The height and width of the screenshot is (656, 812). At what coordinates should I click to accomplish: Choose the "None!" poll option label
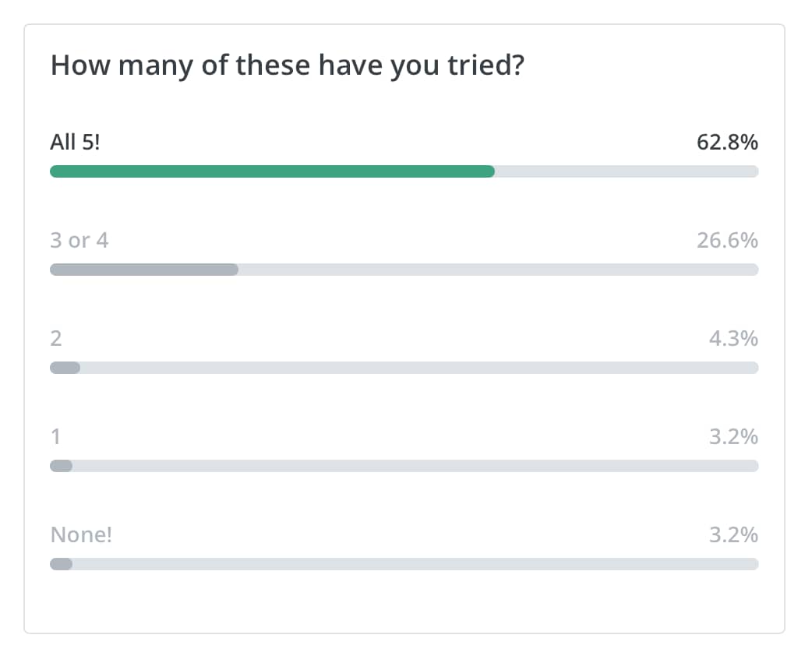81,534
